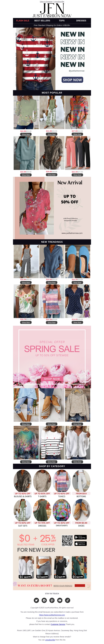Screen dimensions: 104x644
Task: Click the SHOP NOW button on New In banner
Action: [x=72, y=80]
